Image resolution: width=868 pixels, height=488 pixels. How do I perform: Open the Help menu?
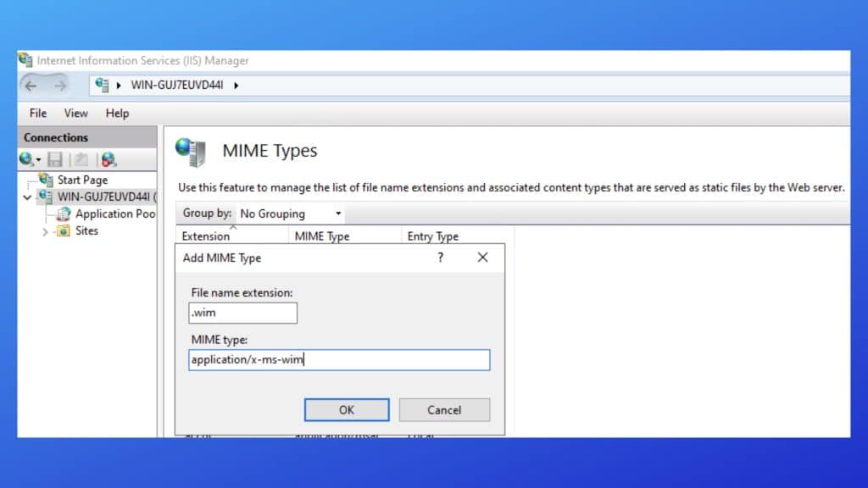(x=117, y=113)
